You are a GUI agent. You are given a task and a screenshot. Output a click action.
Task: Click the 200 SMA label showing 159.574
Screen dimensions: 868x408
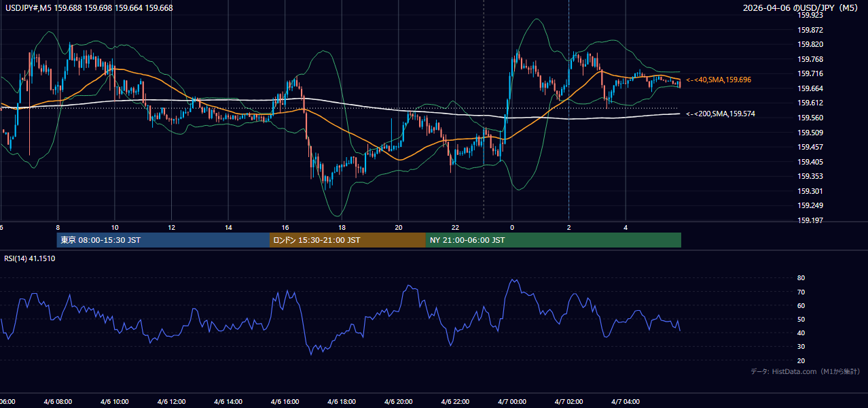[720, 114]
